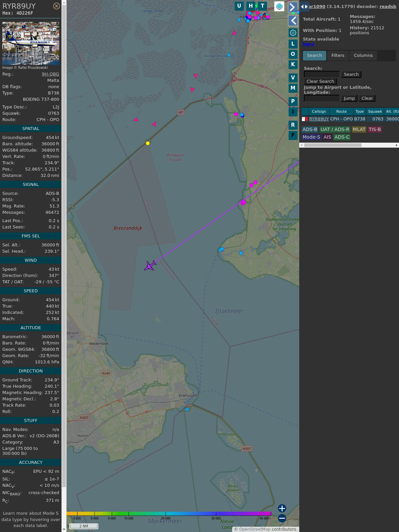This screenshot has width=399, height=532.
Task: Click the Search button next to input
Action: point(351,74)
